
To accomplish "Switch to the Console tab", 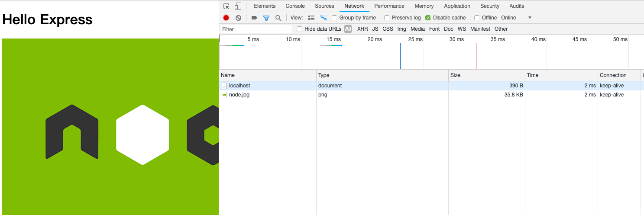I will click(x=295, y=6).
